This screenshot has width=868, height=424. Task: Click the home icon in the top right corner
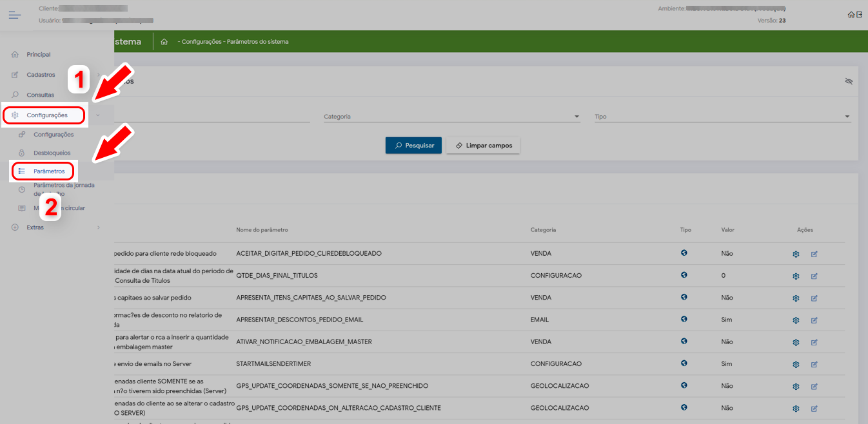click(x=851, y=15)
